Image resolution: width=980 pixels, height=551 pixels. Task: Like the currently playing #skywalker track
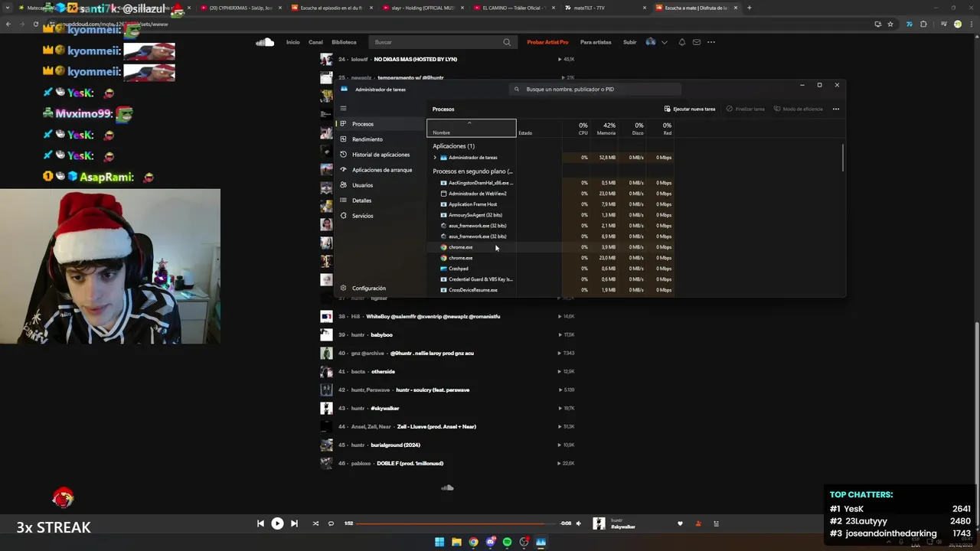point(680,523)
